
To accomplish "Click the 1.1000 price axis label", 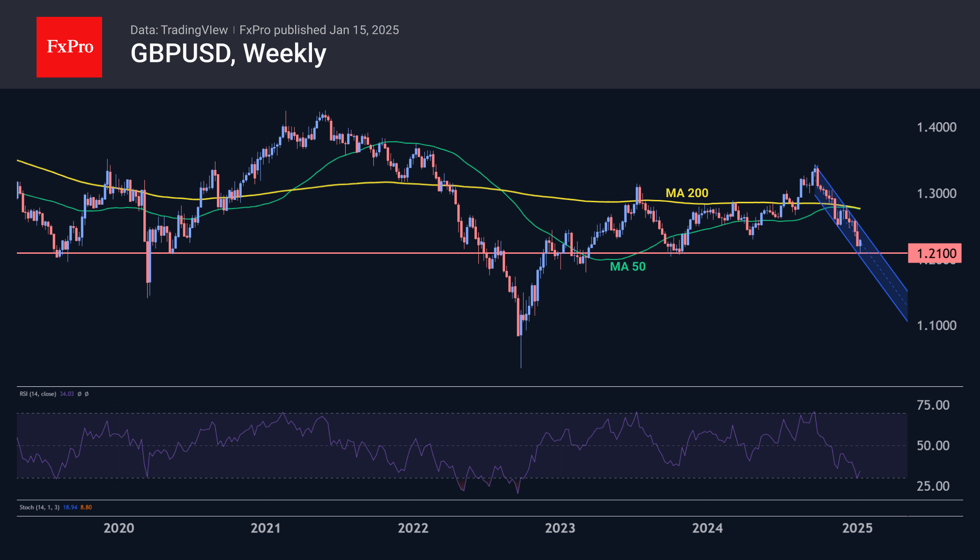I will coord(936,325).
